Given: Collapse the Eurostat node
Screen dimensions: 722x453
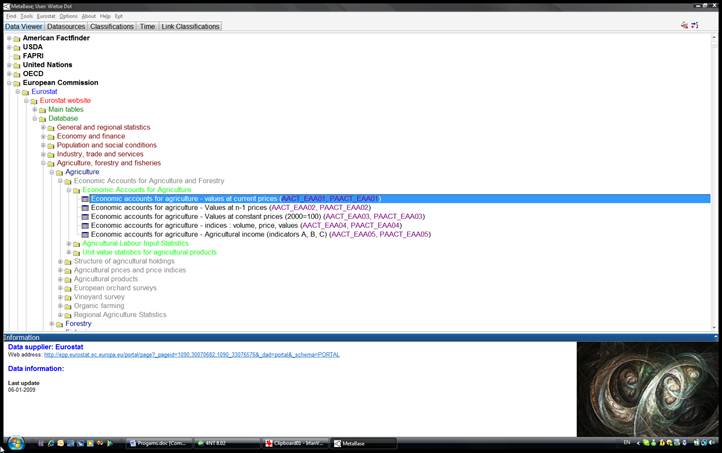Looking at the screenshot, I should click(17, 92).
